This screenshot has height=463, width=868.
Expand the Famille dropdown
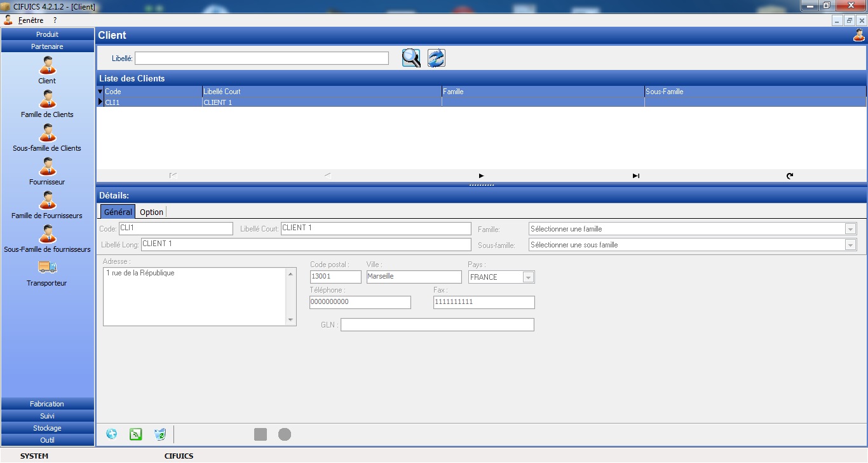click(850, 229)
